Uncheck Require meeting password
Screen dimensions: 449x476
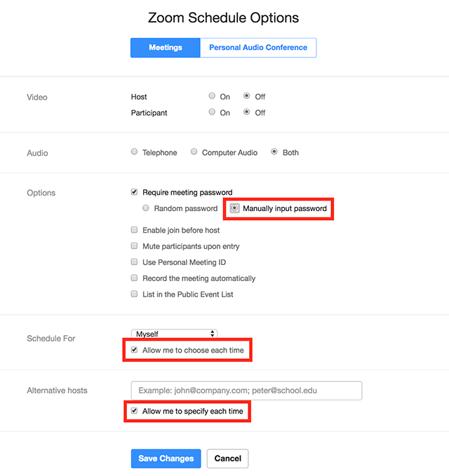(x=134, y=192)
